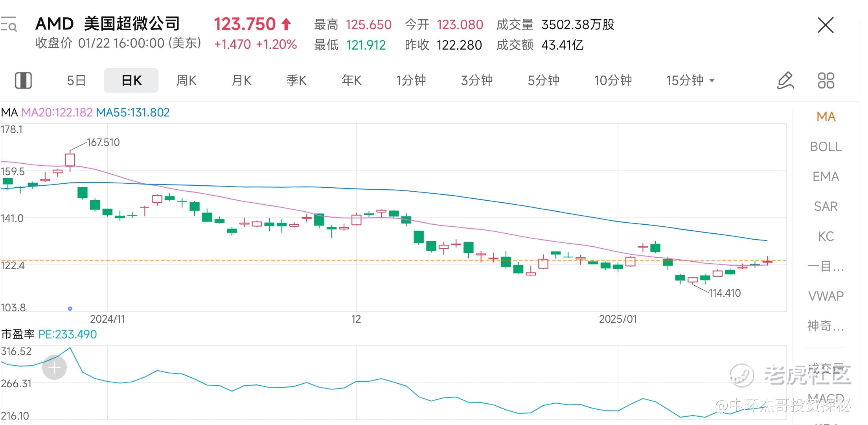
Task: Click the 12 month axis label
Action: tap(356, 319)
